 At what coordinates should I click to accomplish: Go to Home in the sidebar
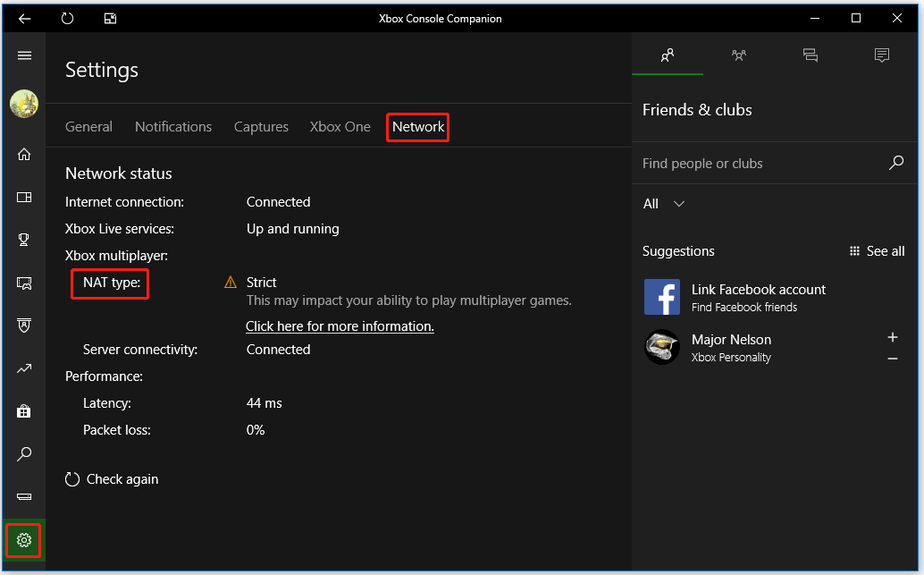tap(24, 155)
